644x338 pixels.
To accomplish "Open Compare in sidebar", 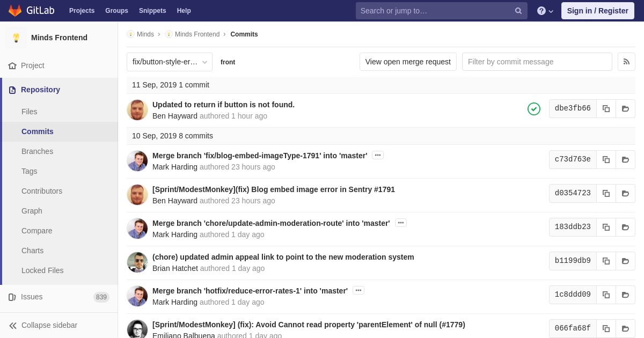I will (x=37, y=231).
